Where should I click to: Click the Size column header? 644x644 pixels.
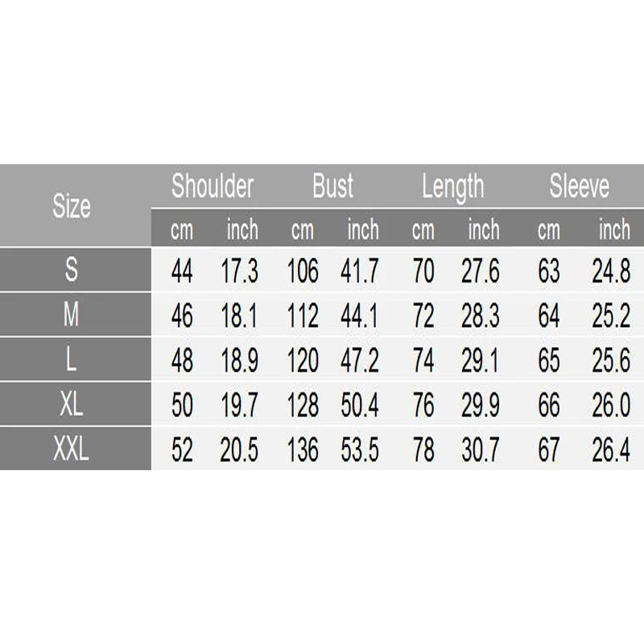72,206
